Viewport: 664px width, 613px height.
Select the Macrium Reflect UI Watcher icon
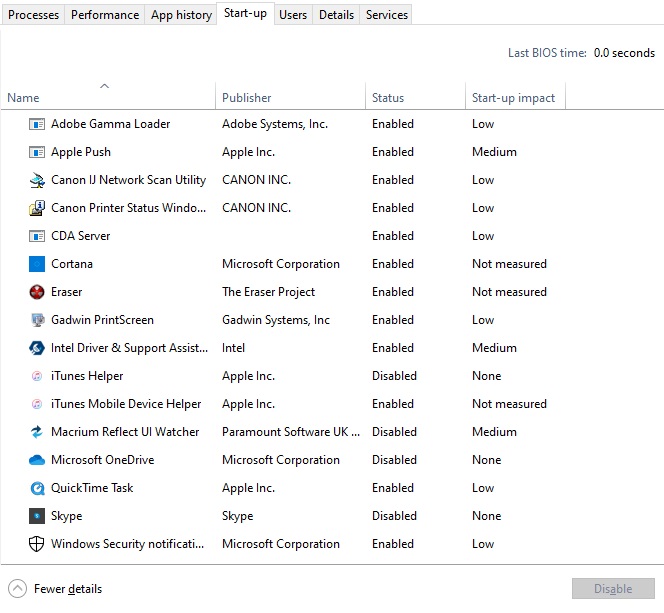37,432
